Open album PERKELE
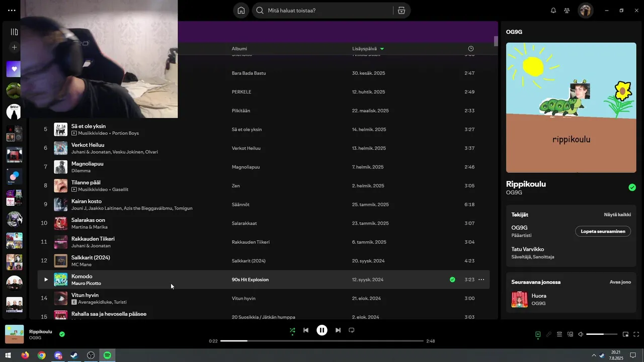This screenshot has width=644, height=362. click(242, 92)
